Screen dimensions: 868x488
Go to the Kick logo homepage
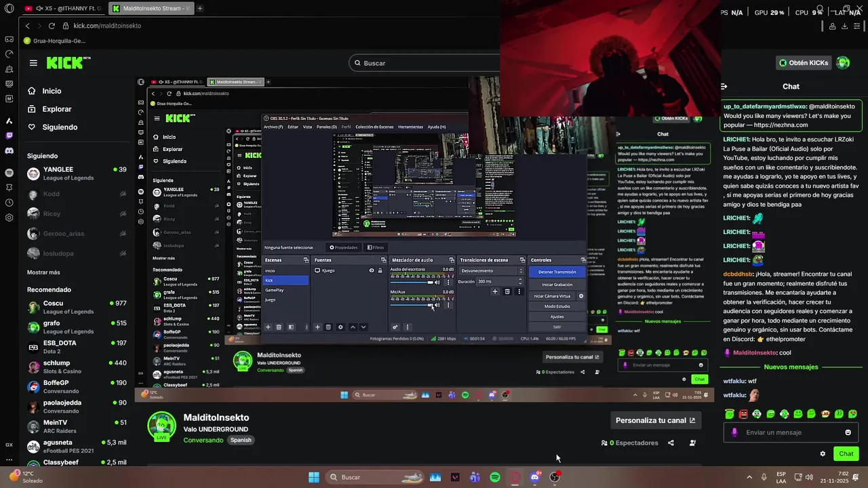coord(68,62)
